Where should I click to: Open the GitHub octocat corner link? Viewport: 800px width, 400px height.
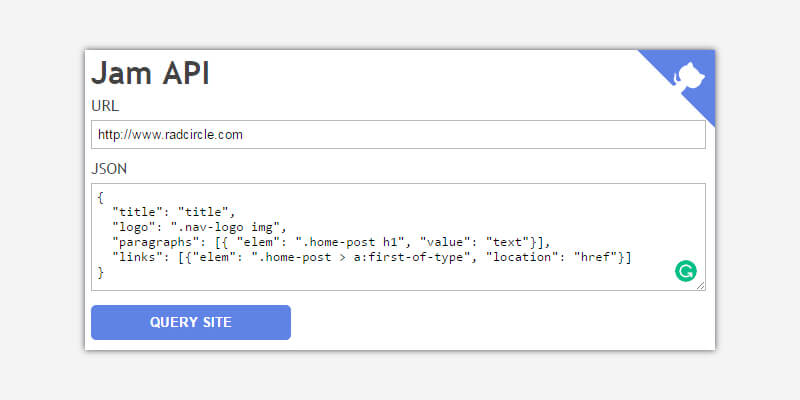686,78
